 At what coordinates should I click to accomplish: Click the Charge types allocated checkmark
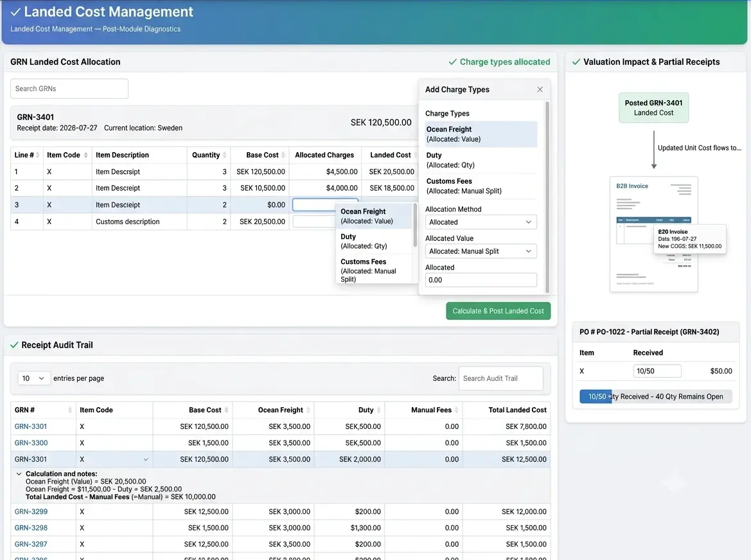[x=453, y=62]
